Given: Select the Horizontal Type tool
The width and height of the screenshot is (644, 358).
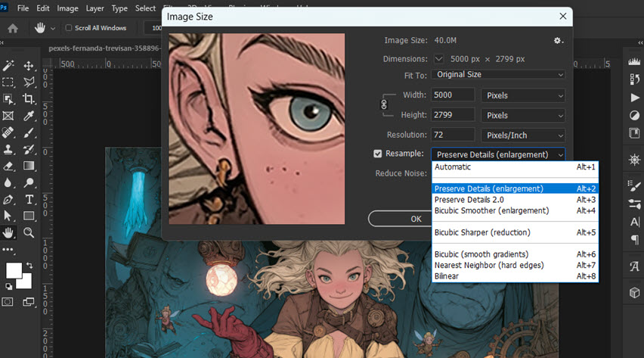Looking at the screenshot, I should [29, 200].
